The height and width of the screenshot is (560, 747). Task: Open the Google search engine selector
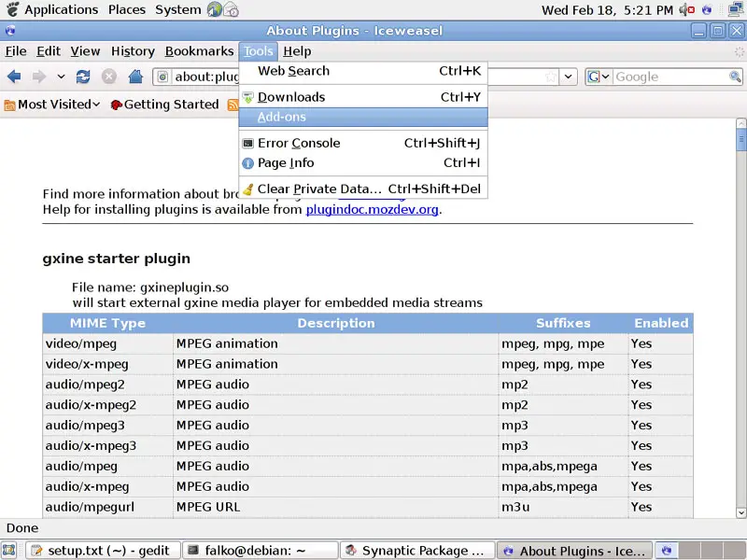598,77
